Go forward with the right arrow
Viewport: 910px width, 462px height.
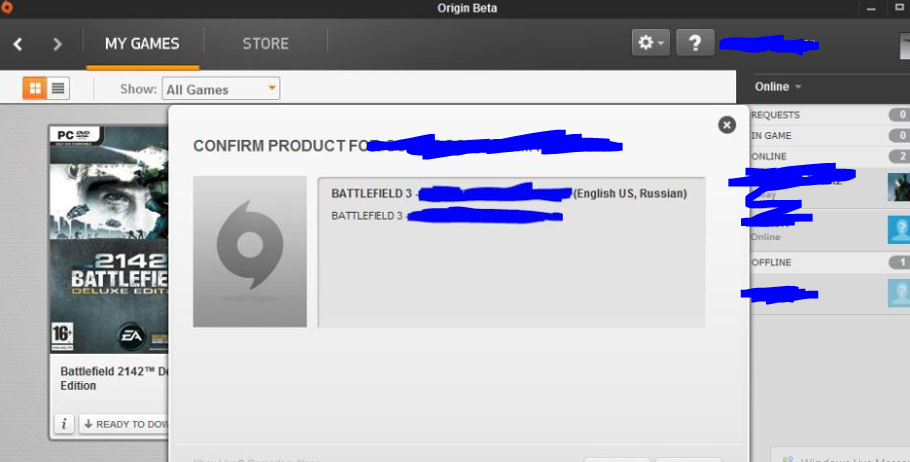click(x=57, y=44)
